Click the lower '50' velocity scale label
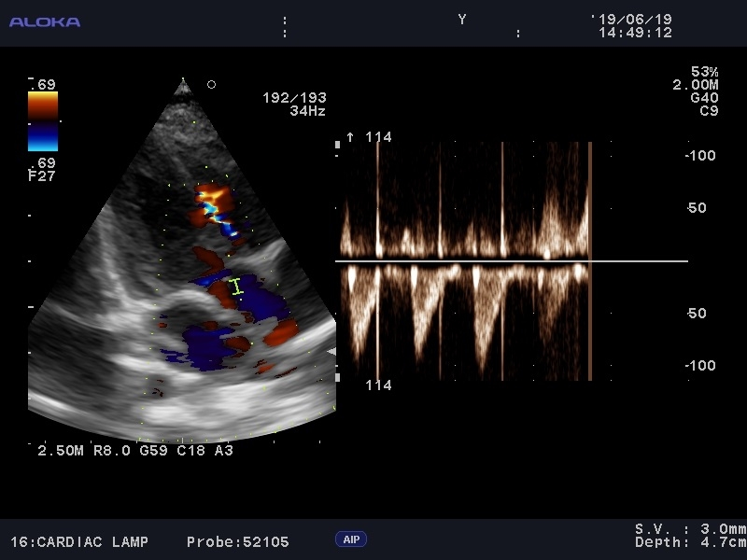The width and height of the screenshot is (747, 560). pyautogui.click(x=697, y=313)
